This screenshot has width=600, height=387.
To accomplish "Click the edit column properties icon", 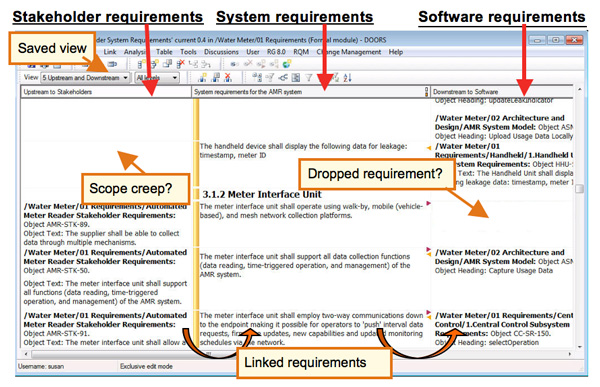I will click(215, 78).
